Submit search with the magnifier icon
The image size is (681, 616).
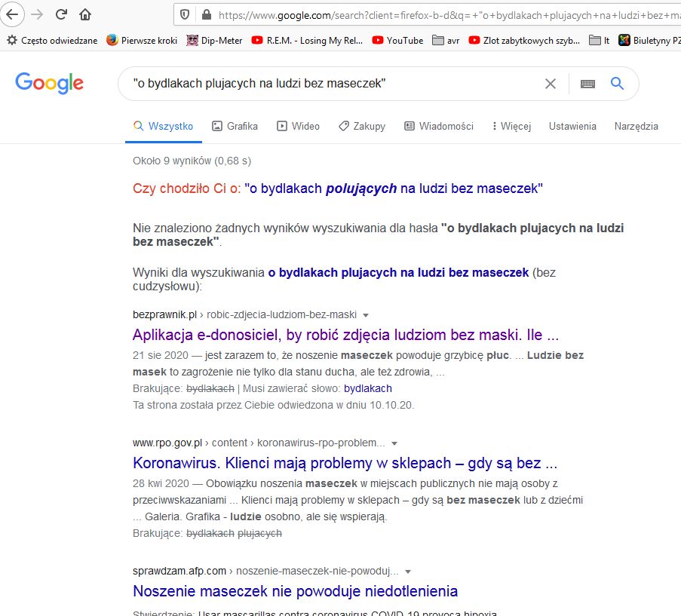(x=617, y=84)
